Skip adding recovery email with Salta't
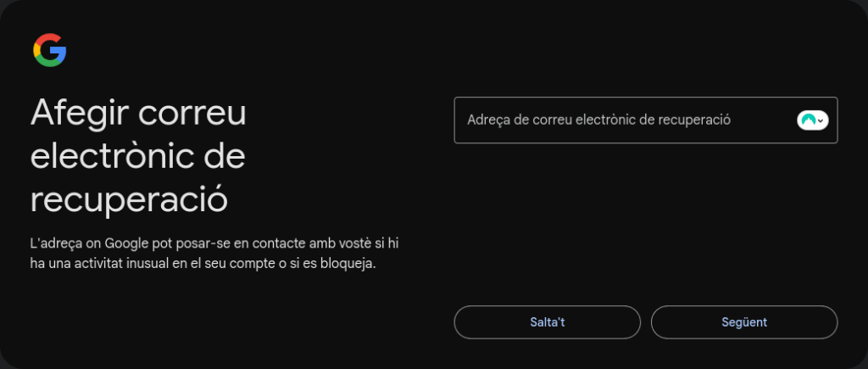 [x=547, y=322]
